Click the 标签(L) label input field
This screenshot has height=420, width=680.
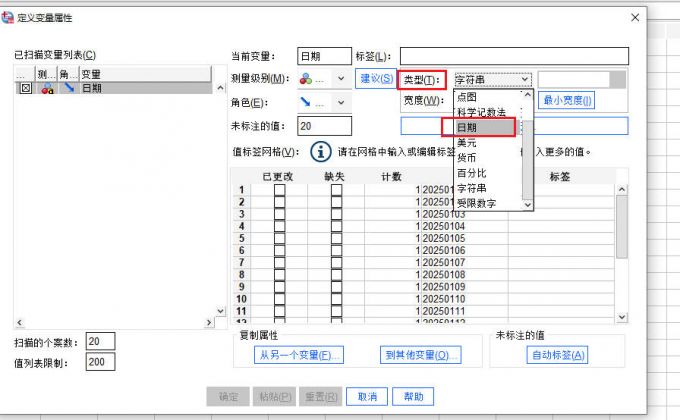tap(514, 56)
